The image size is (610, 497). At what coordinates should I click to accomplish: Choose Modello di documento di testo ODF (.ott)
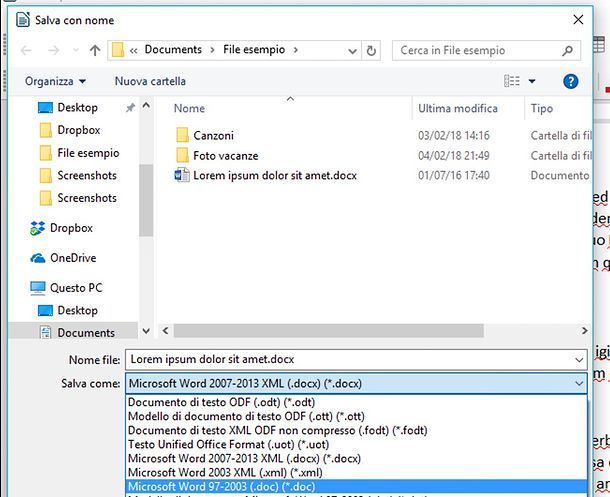click(x=356, y=416)
